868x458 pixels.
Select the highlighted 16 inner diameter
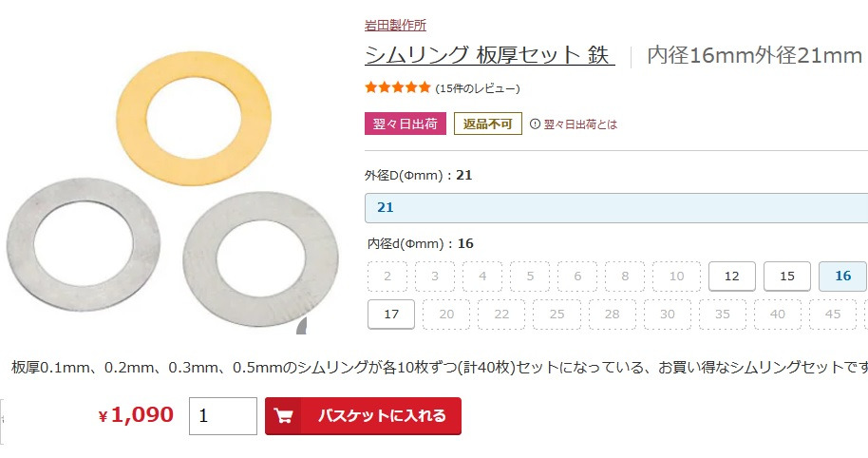click(842, 277)
